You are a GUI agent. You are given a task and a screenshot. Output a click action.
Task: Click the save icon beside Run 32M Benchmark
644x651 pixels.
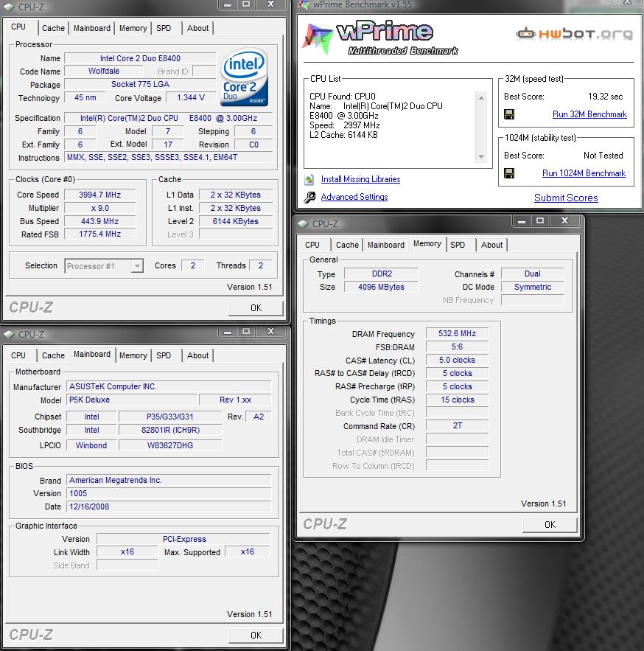coord(509,114)
